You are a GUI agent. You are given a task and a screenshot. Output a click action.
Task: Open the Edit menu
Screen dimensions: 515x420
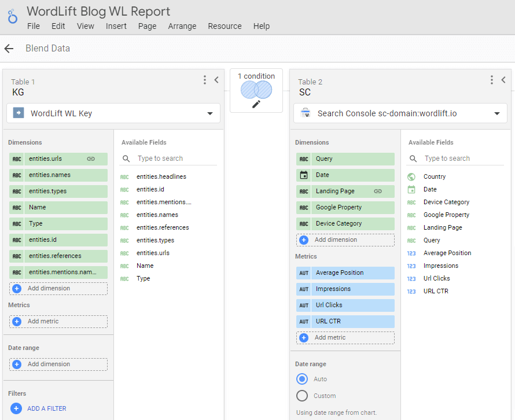58,26
